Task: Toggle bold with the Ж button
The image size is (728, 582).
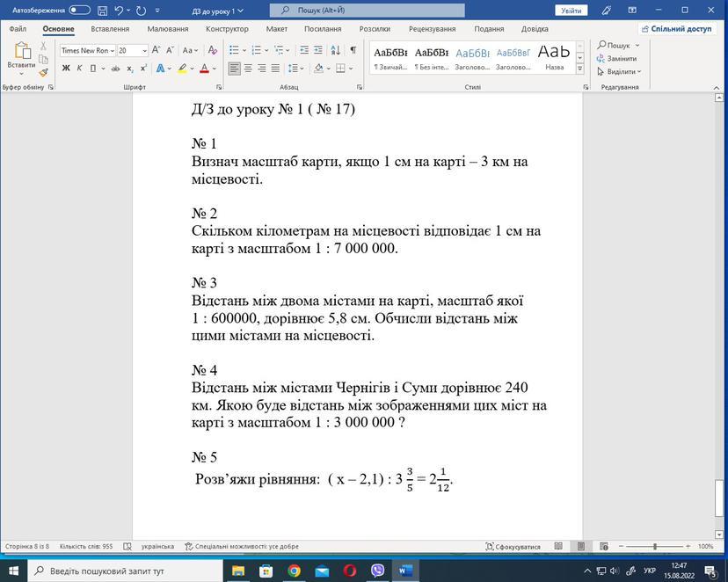Action: (x=66, y=69)
